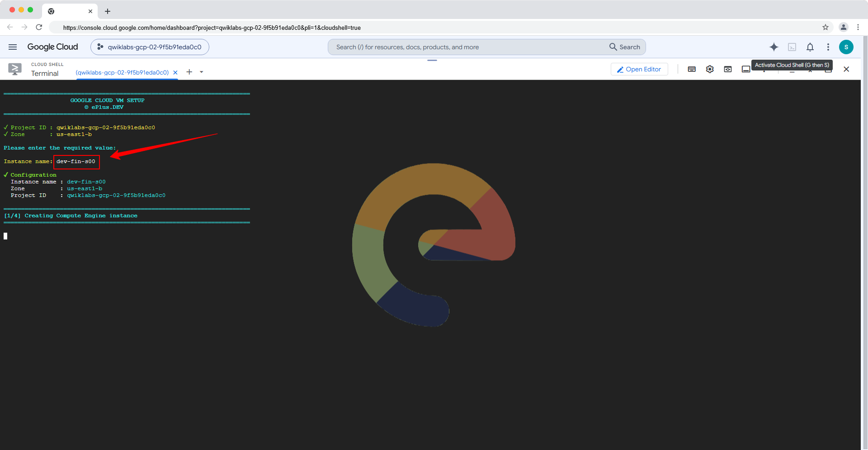Expand the new terminal tab dropdown arrow
This screenshot has width=868, height=450.
202,72
